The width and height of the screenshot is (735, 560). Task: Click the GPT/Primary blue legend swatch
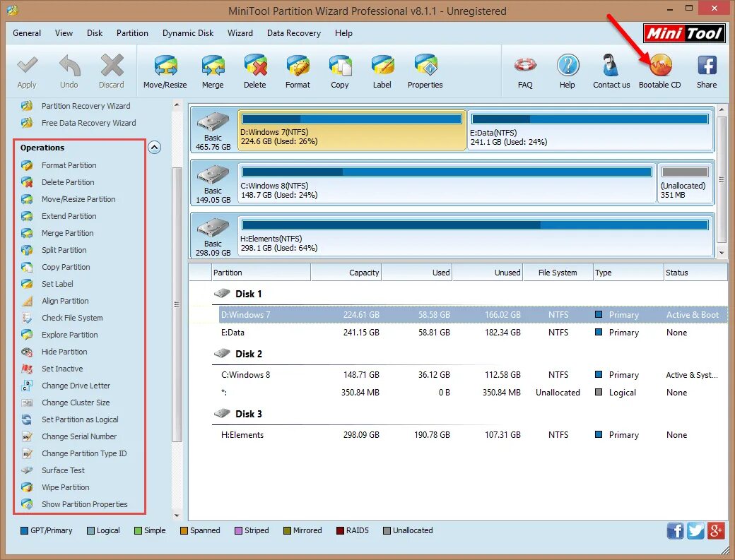(x=24, y=530)
